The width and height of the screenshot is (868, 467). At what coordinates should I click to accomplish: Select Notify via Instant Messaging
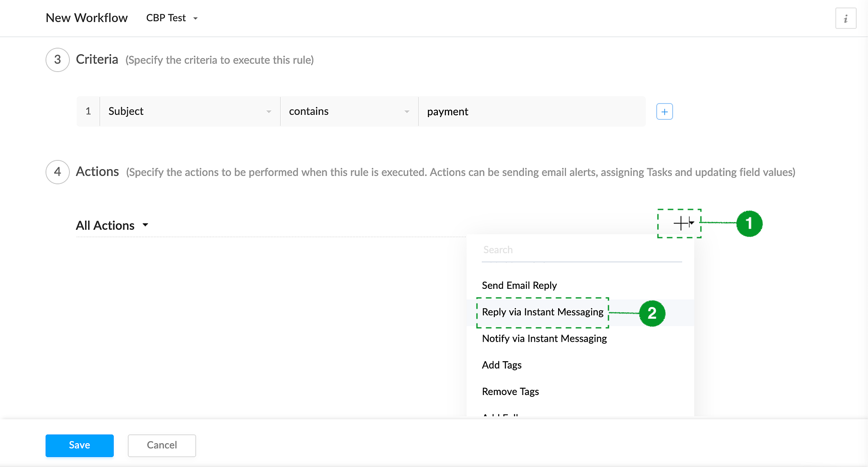coord(544,339)
